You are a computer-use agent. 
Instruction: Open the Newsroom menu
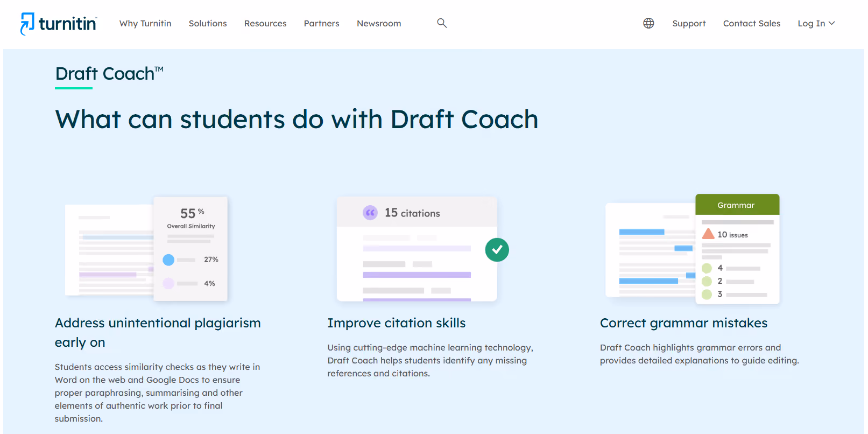(379, 23)
